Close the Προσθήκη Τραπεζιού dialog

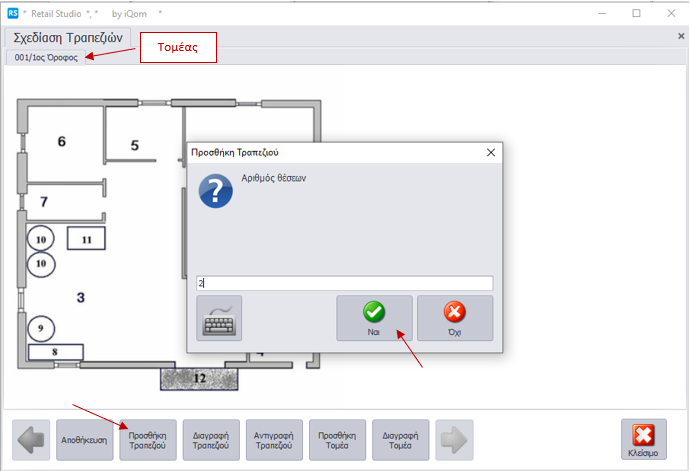(490, 153)
